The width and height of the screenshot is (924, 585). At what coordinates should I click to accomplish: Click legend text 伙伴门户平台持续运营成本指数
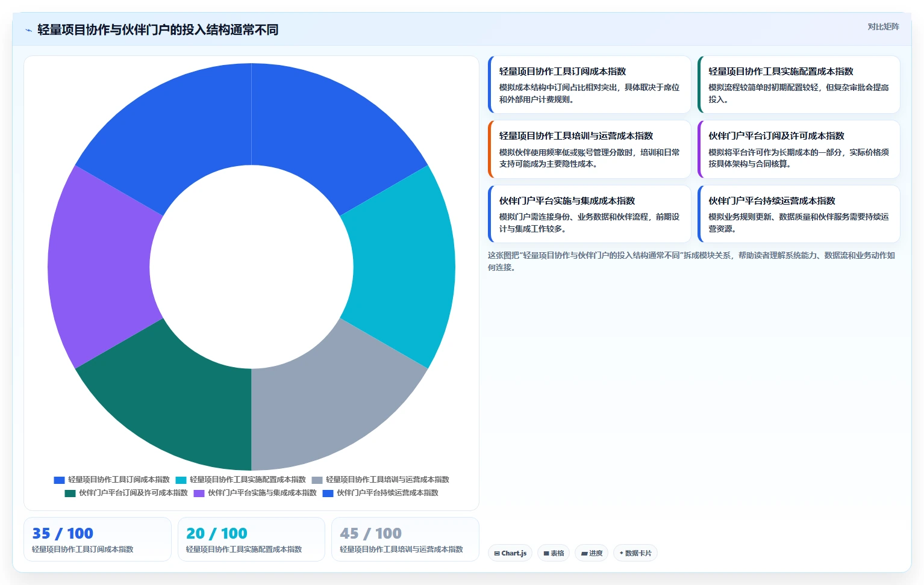point(387,493)
